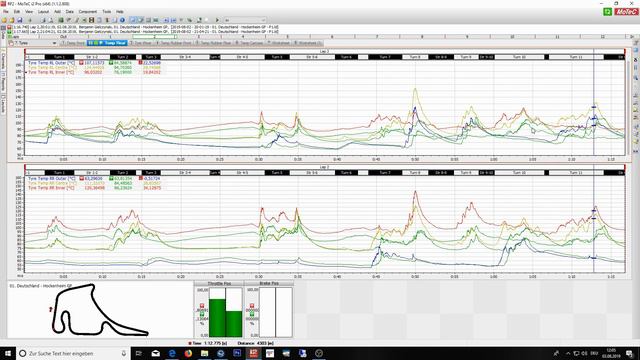Viewport: 640px width, 360px height.
Task: Open Mail from the taskbar
Action: tap(156, 353)
